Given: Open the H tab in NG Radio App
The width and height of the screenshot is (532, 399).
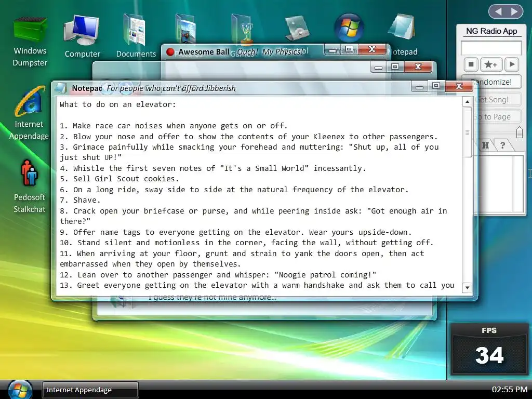Looking at the screenshot, I should (x=486, y=145).
